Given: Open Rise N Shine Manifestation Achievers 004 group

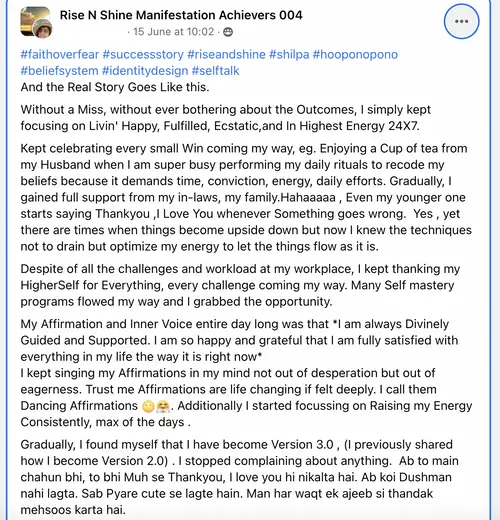Looking at the screenshot, I should 181,15.
